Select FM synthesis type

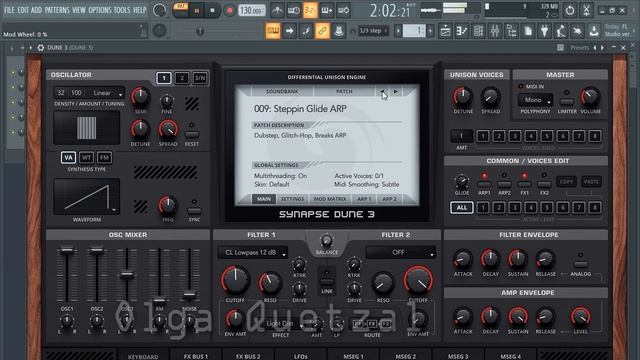click(104, 158)
